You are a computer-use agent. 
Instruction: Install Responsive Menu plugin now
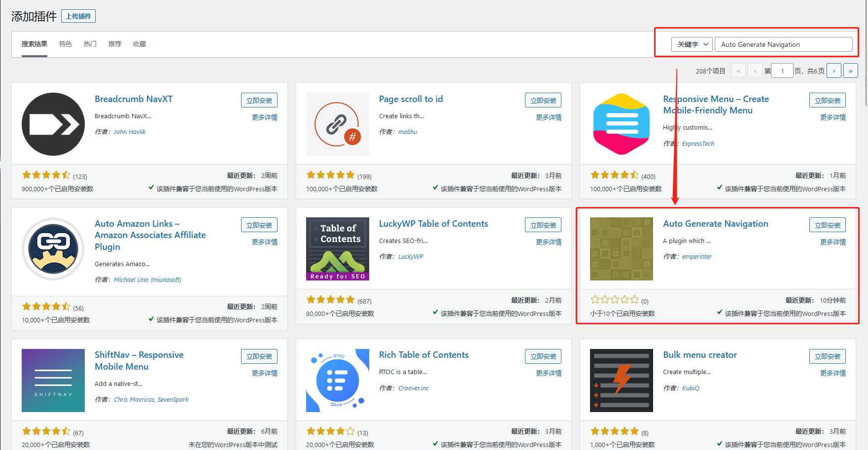(828, 100)
